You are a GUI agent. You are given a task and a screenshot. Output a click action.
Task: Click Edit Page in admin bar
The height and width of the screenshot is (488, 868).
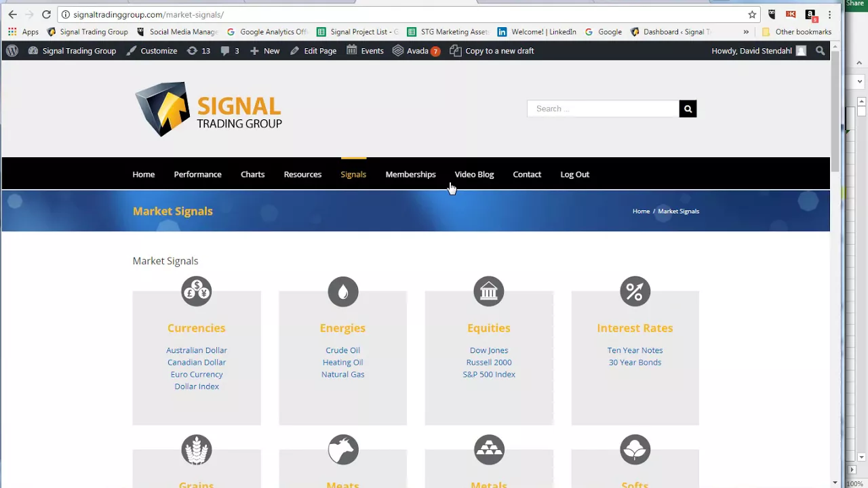pos(313,51)
